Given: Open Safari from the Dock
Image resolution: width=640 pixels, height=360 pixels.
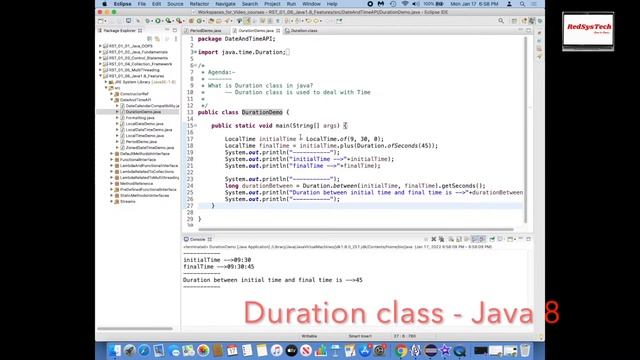Looking at the screenshot, I should (144, 350).
